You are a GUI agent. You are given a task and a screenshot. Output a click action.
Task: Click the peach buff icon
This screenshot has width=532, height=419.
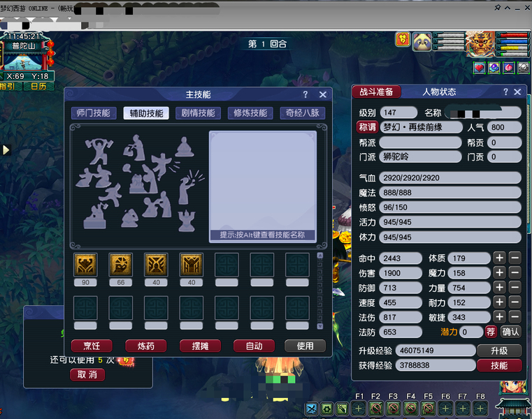pyautogui.click(x=509, y=68)
